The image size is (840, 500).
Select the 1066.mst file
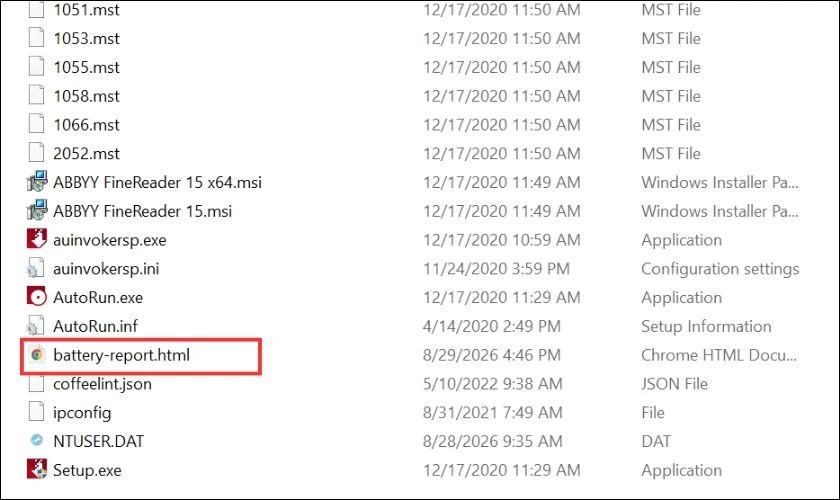(x=86, y=125)
